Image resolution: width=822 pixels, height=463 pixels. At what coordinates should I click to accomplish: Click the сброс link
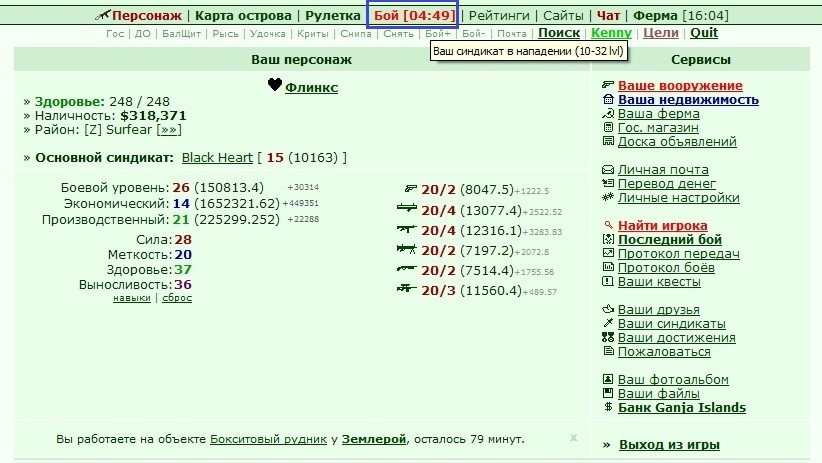pos(177,298)
